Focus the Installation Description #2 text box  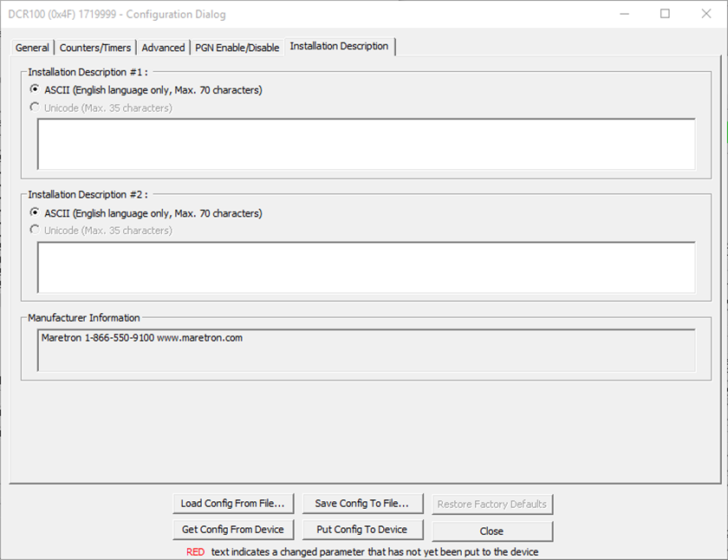366,267
